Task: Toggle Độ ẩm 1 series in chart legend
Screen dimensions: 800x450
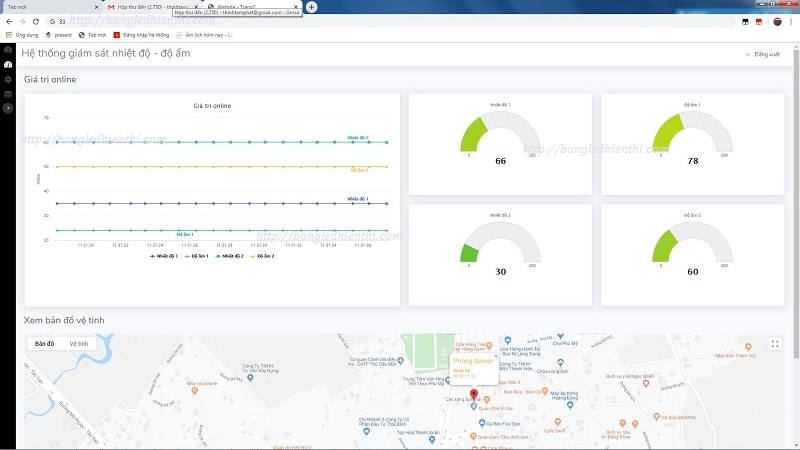Action: [x=200, y=256]
